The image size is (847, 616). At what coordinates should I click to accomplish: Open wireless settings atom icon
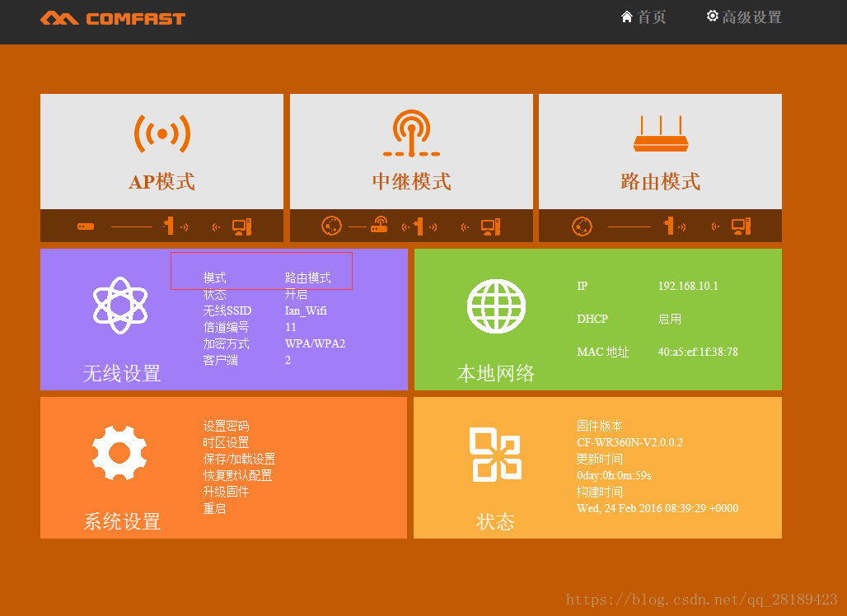[x=120, y=306]
